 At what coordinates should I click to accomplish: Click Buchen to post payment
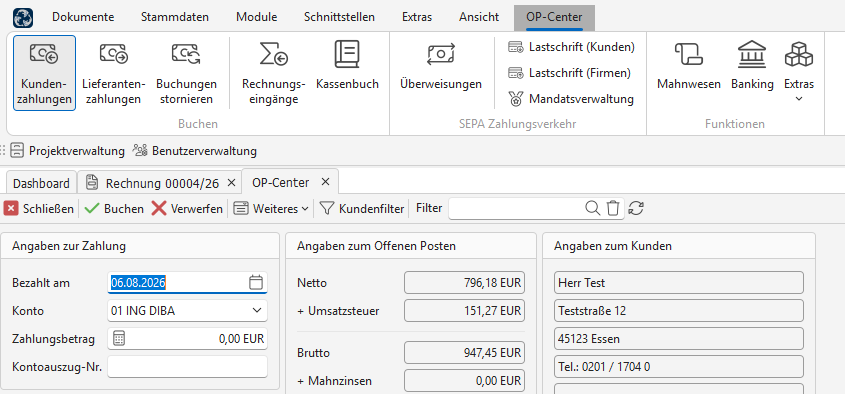click(x=114, y=209)
